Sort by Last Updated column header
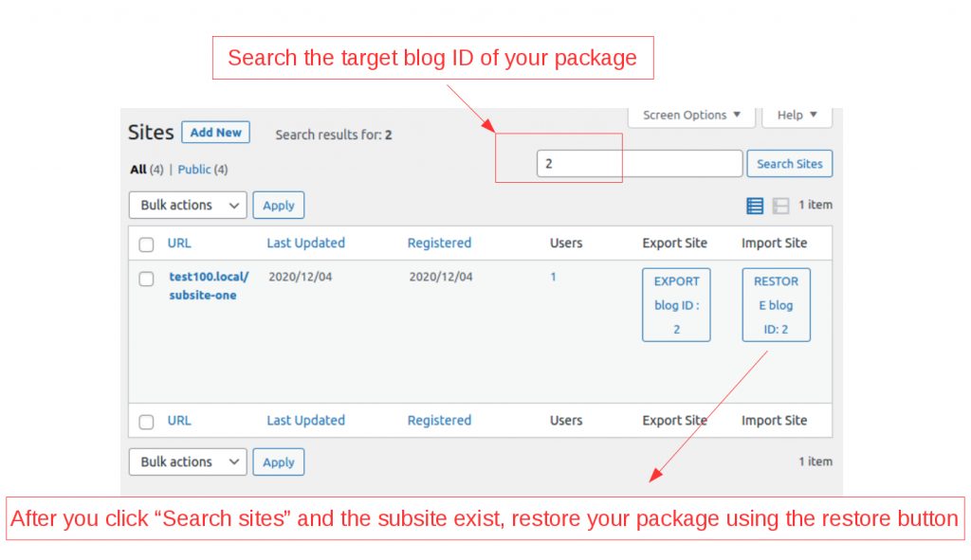The image size is (971, 560). click(306, 244)
